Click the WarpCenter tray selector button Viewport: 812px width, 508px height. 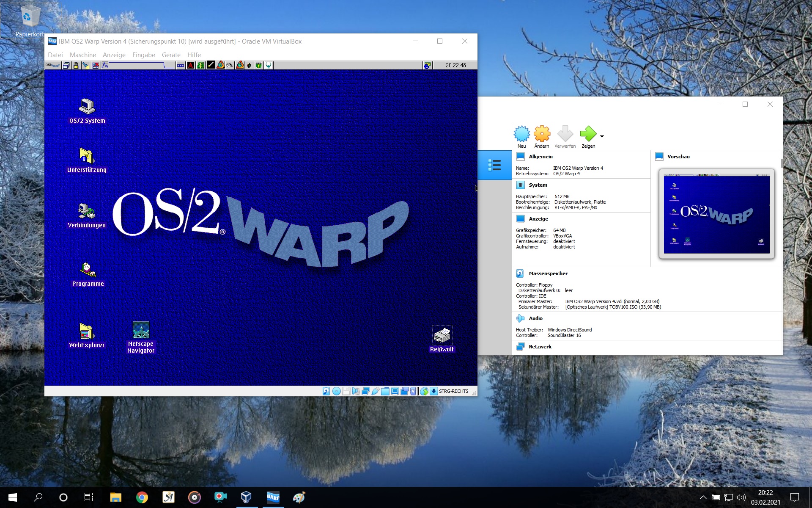click(x=181, y=65)
